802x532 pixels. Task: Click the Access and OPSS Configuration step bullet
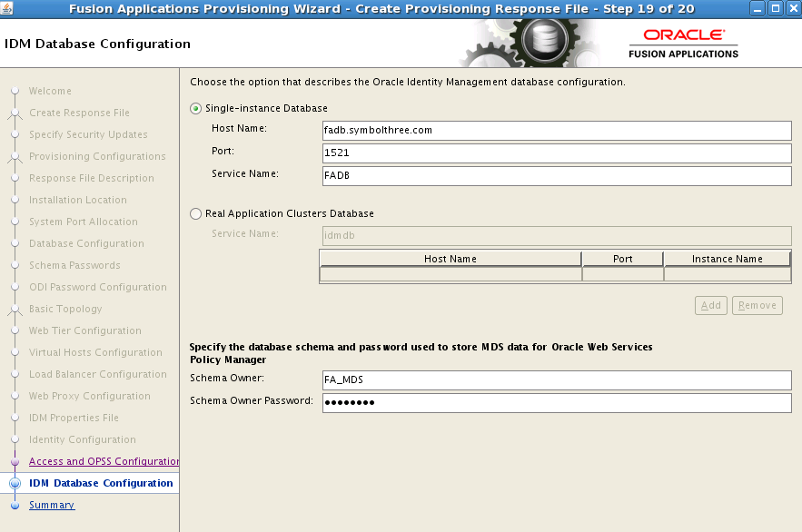pos(15,462)
